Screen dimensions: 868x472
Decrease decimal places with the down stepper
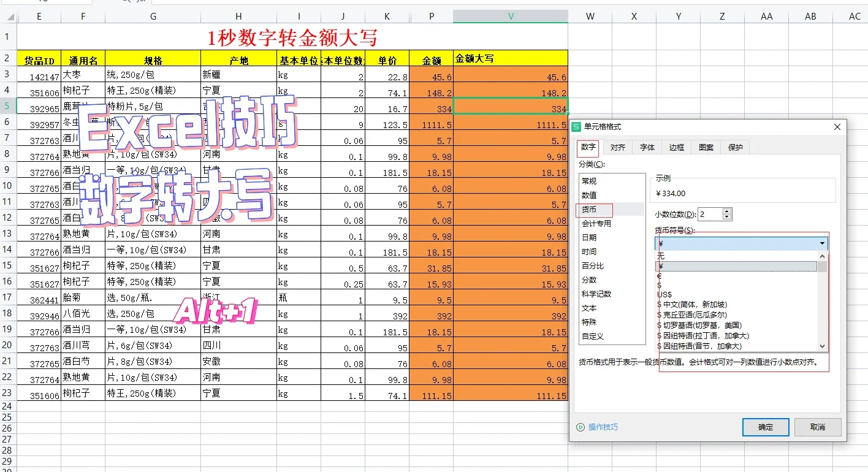(x=727, y=217)
